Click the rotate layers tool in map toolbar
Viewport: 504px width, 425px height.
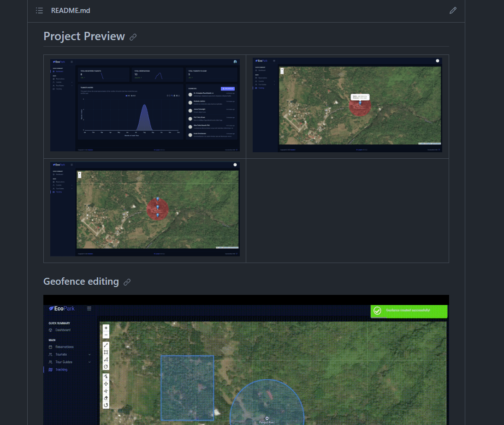click(106, 405)
